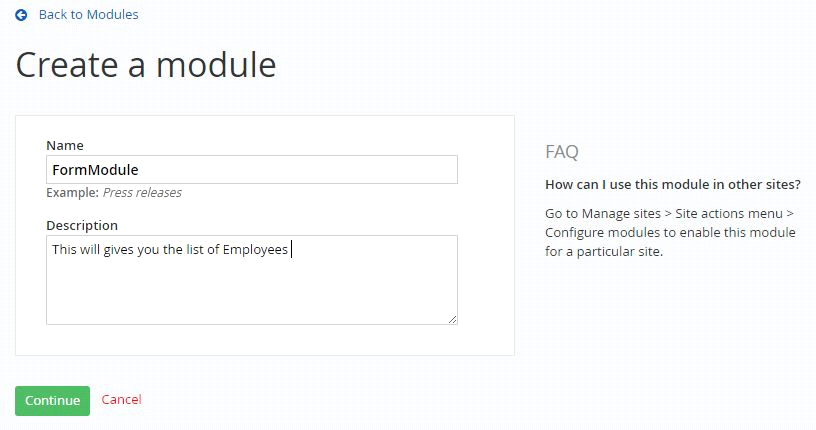Select the "How can I use this module" question
This screenshot has width=816, height=430.
[673, 184]
